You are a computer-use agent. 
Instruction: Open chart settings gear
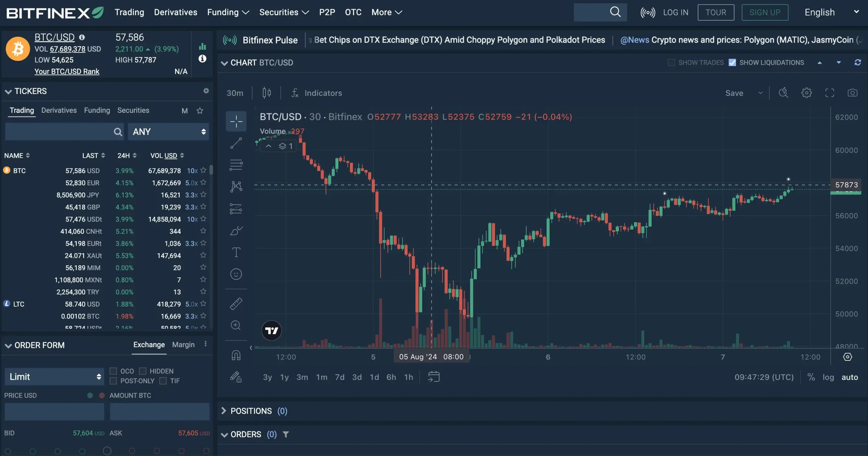807,93
